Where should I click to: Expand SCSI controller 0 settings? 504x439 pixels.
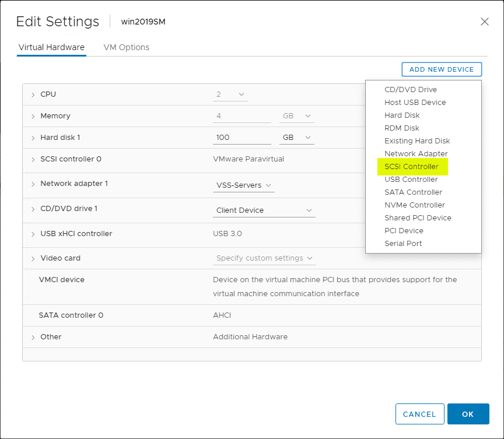34,159
